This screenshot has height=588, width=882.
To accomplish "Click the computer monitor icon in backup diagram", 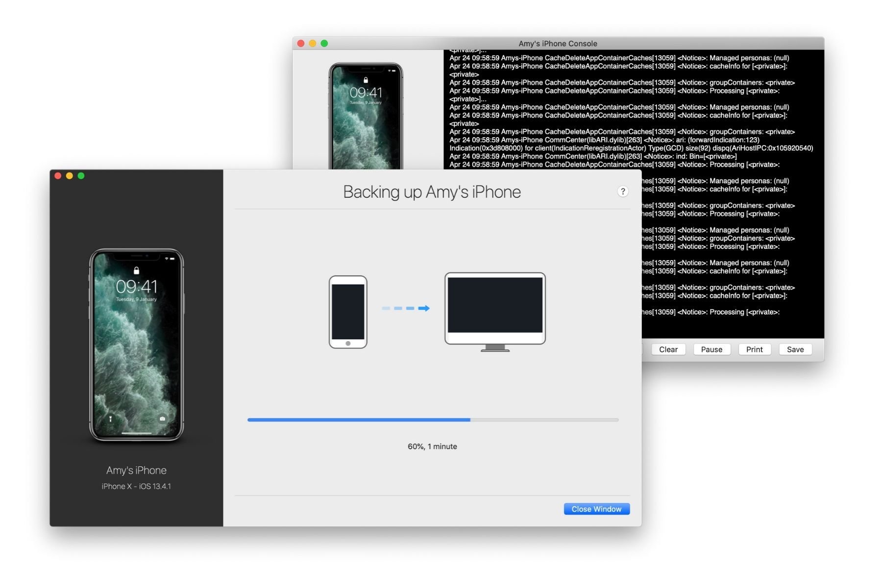I will tap(495, 312).
